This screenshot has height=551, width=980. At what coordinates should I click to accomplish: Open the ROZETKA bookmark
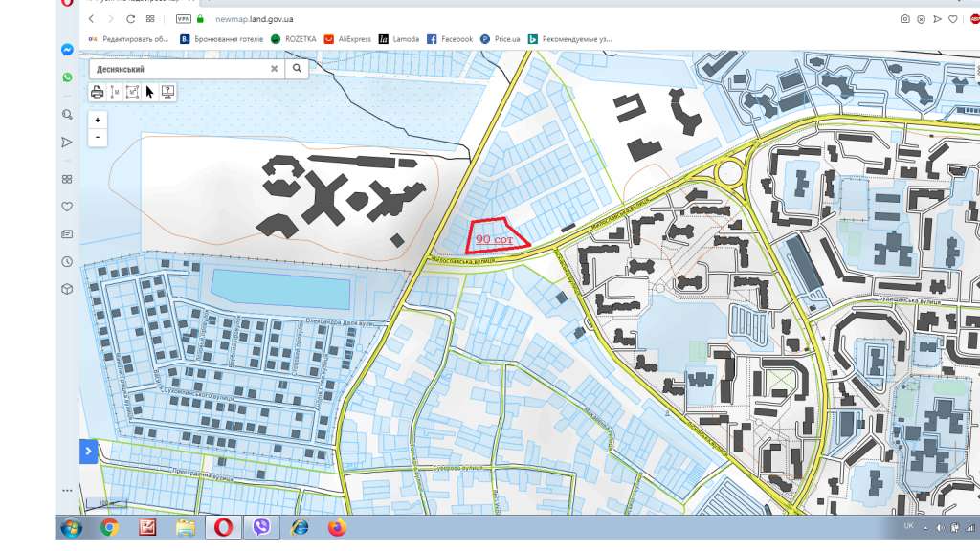point(293,38)
